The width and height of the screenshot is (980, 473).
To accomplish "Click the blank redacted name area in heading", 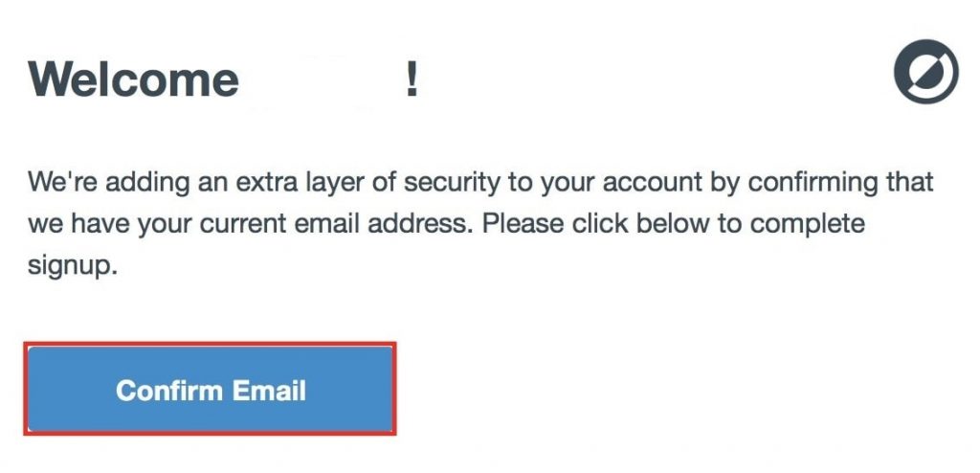I will point(322,79).
